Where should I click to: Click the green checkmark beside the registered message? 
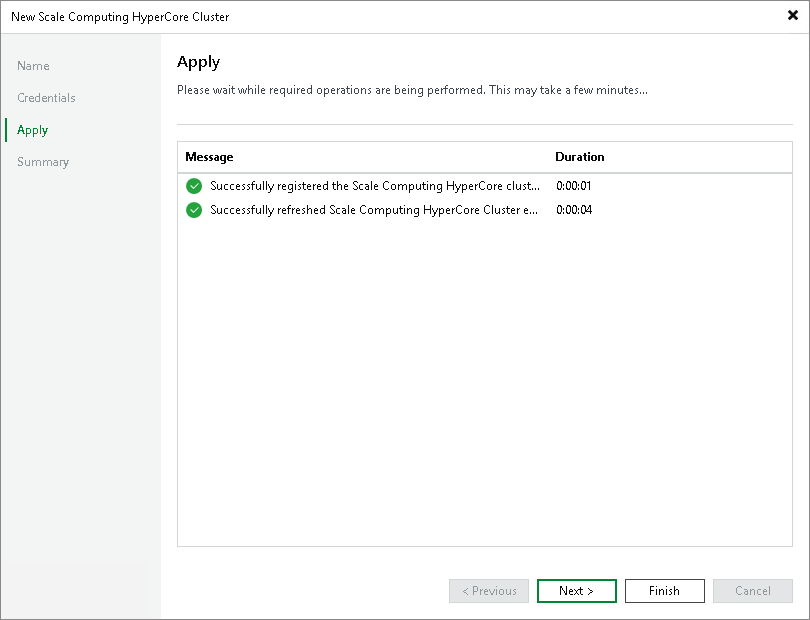(194, 186)
